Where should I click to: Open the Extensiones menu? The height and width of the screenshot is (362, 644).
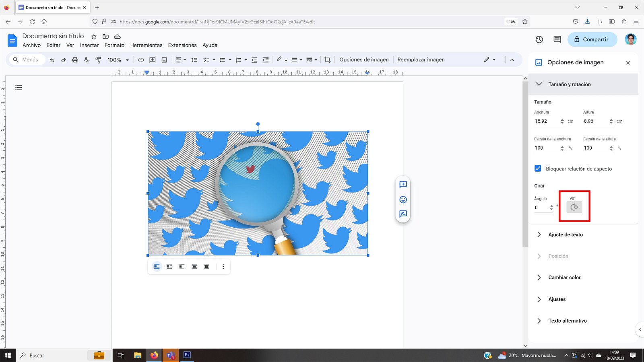click(182, 45)
